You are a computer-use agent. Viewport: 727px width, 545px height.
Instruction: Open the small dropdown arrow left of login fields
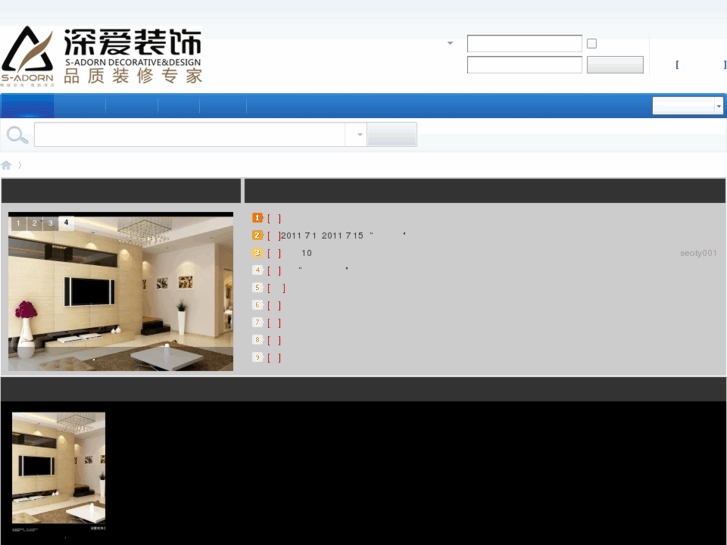(450, 43)
